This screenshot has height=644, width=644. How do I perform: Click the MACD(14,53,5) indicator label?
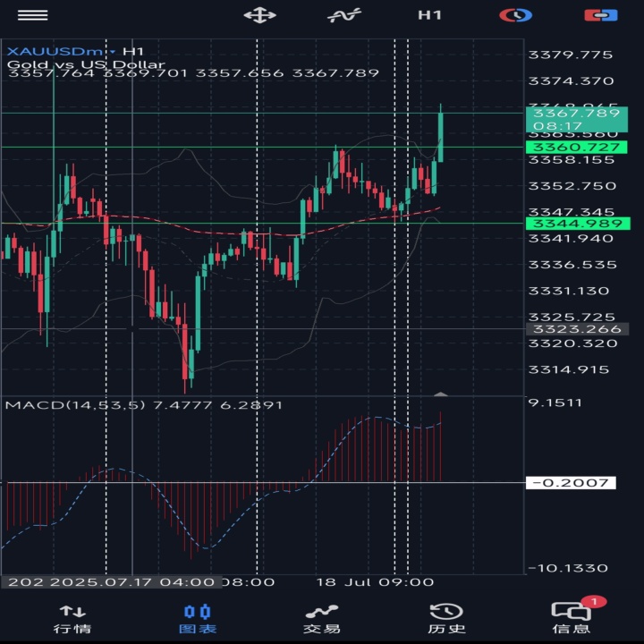click(x=75, y=405)
